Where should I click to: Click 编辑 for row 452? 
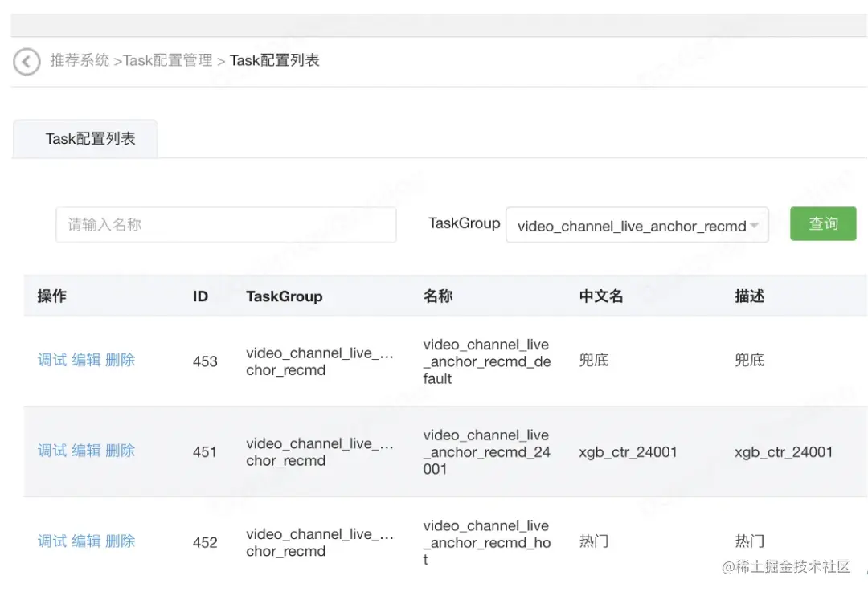tap(86, 541)
